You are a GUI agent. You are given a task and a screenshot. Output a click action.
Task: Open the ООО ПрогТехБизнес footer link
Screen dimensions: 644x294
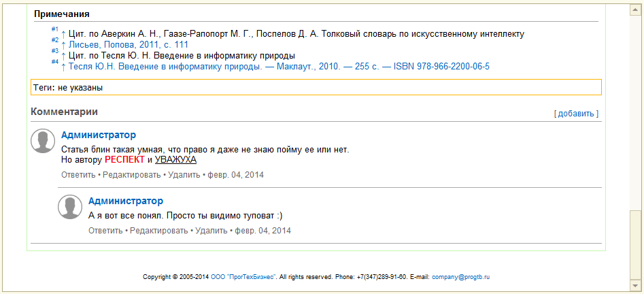click(x=243, y=277)
